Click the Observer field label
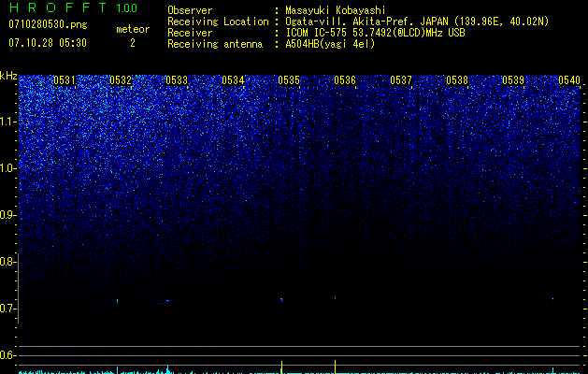 (x=190, y=10)
